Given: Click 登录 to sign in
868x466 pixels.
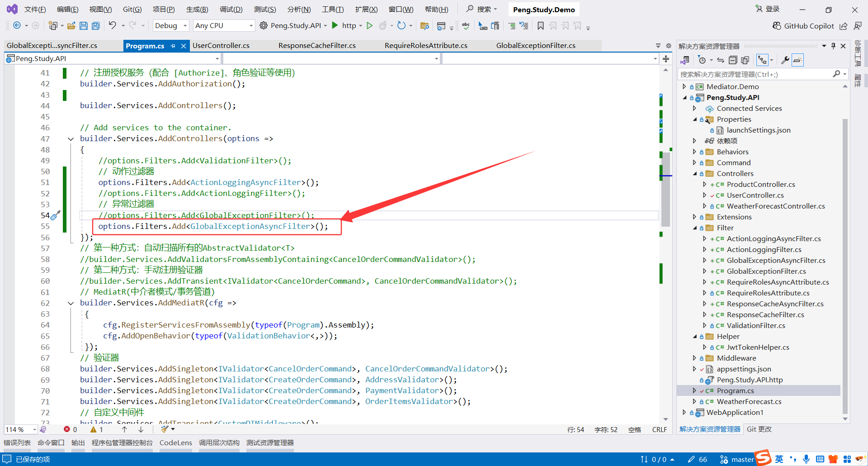Looking at the screenshot, I should click(768, 9).
